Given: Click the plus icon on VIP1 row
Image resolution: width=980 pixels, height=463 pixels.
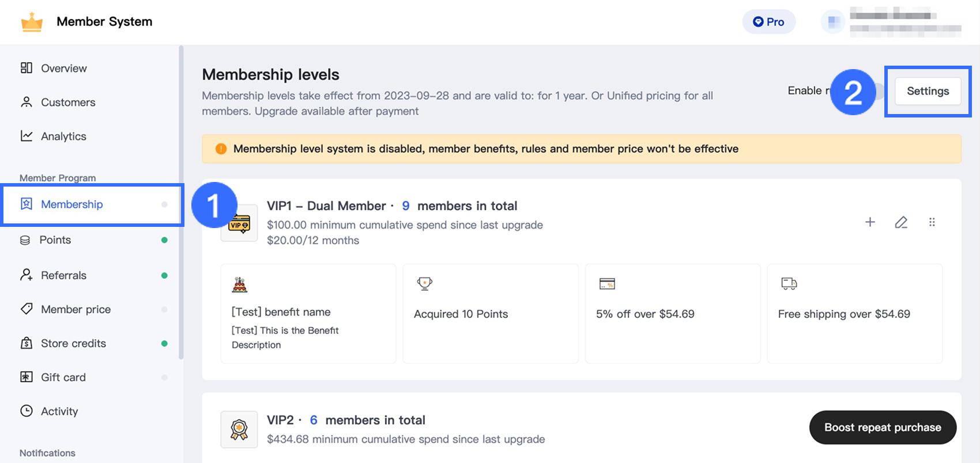Looking at the screenshot, I should pos(870,222).
